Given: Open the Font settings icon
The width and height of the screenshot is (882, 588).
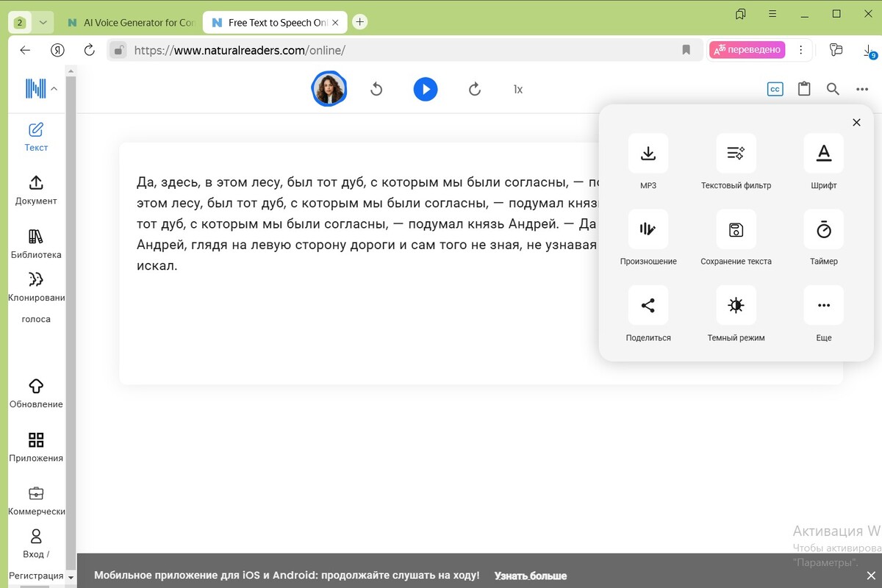Looking at the screenshot, I should [x=824, y=153].
